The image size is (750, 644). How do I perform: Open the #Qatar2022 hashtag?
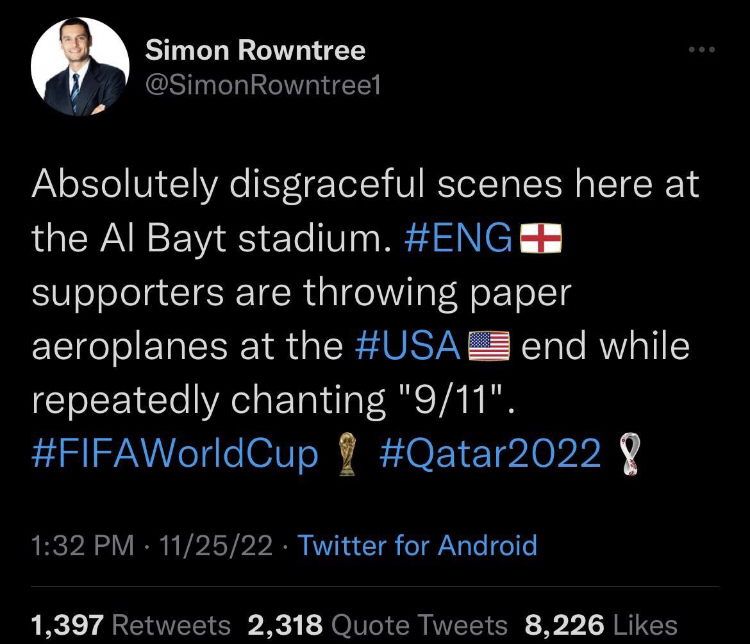tap(491, 454)
